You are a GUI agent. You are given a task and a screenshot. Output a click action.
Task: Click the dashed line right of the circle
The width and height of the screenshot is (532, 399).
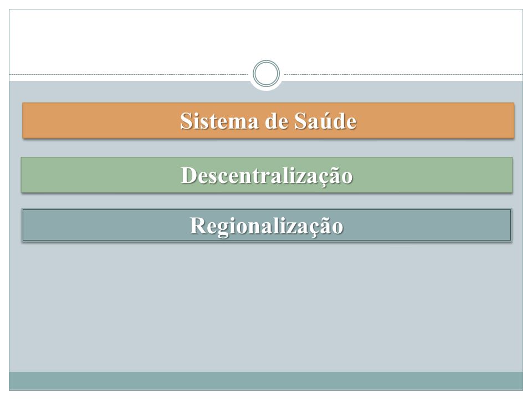pyautogui.click(x=403, y=74)
